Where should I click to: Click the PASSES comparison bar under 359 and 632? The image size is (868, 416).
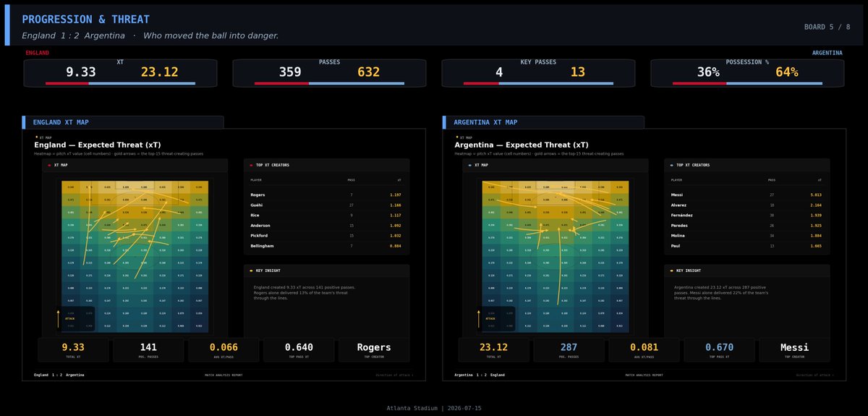pyautogui.click(x=329, y=83)
